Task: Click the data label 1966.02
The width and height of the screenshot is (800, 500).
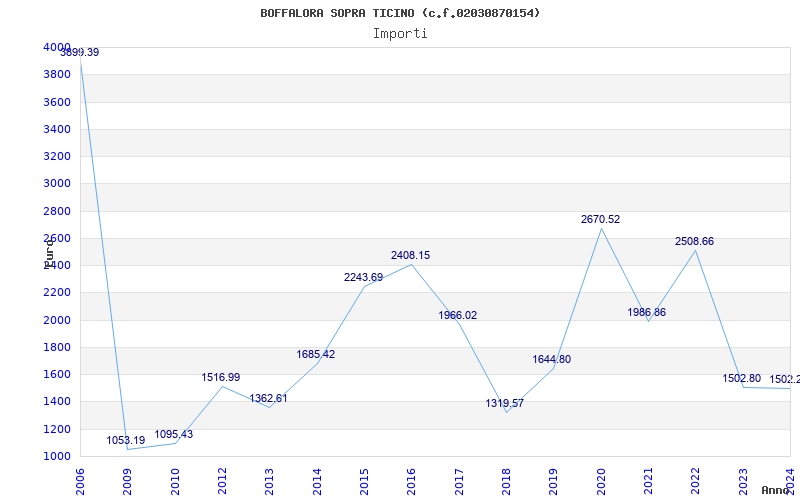Action: (x=458, y=315)
